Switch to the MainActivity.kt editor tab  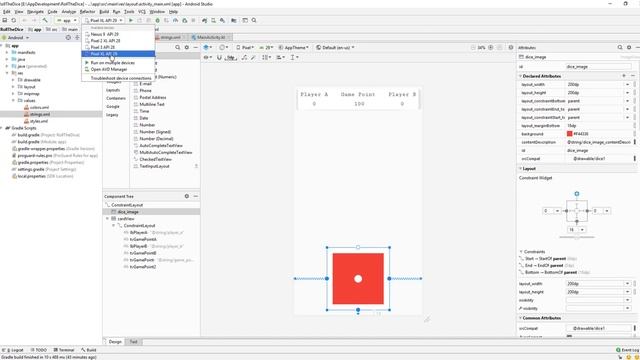(211, 38)
